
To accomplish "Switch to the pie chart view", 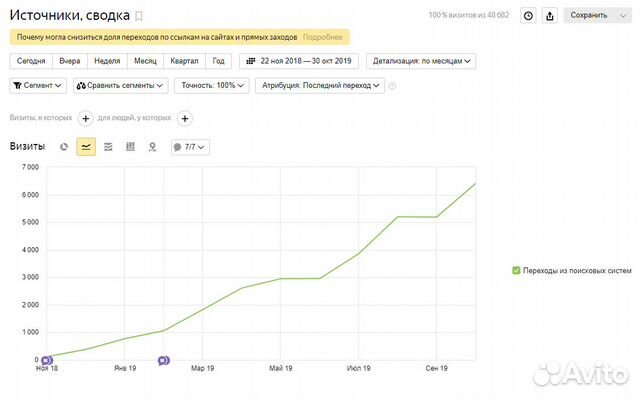I will click(64, 147).
